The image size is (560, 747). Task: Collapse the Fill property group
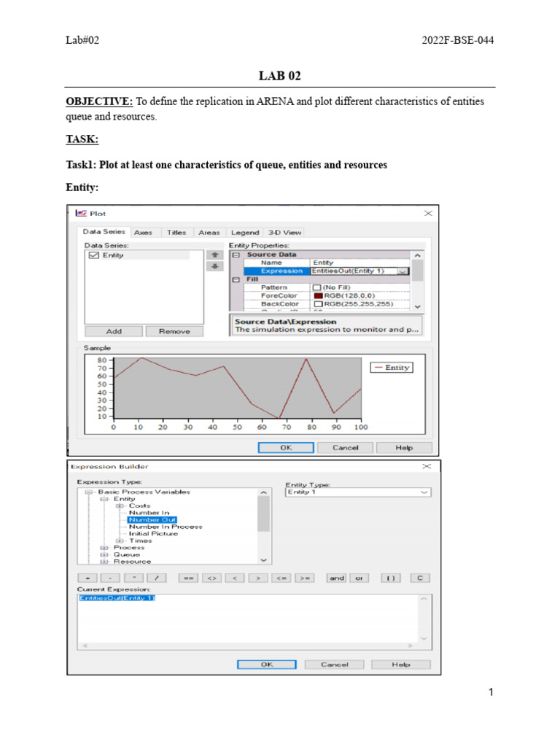[x=236, y=279]
